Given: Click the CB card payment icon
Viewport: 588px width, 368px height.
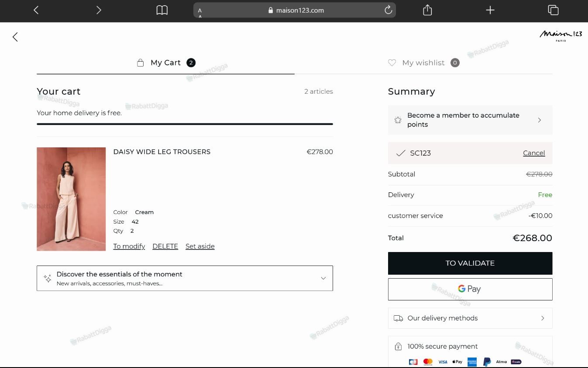Looking at the screenshot, I should tap(413, 362).
